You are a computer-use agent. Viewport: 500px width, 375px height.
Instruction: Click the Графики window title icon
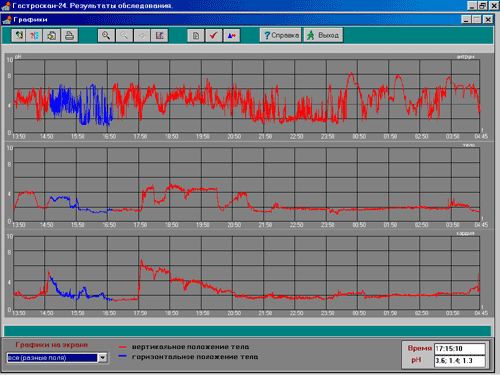[x=7, y=20]
